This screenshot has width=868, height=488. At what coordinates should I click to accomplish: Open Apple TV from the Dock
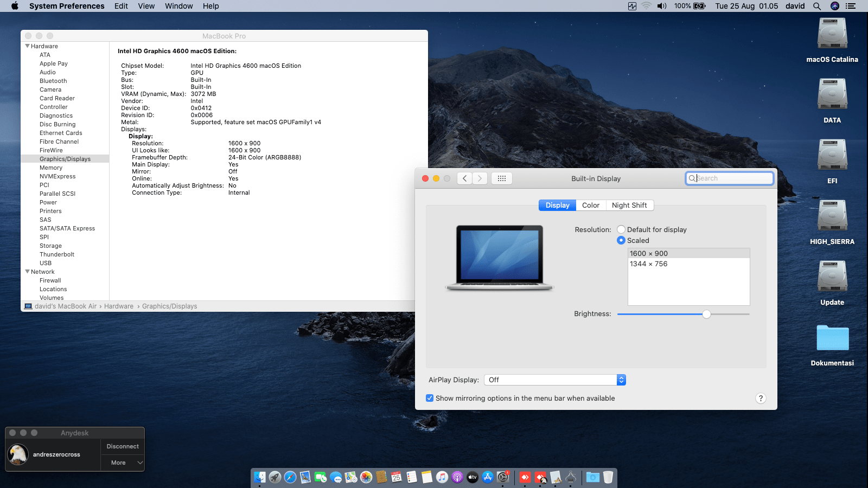click(473, 477)
